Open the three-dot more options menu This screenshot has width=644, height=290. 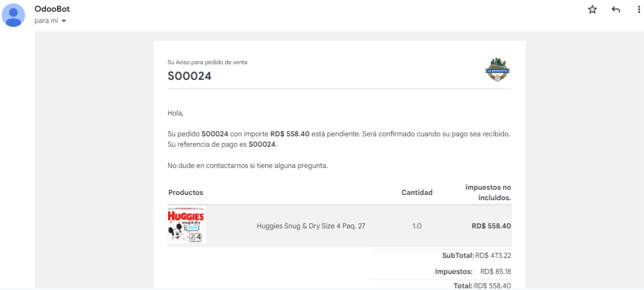[x=638, y=9]
